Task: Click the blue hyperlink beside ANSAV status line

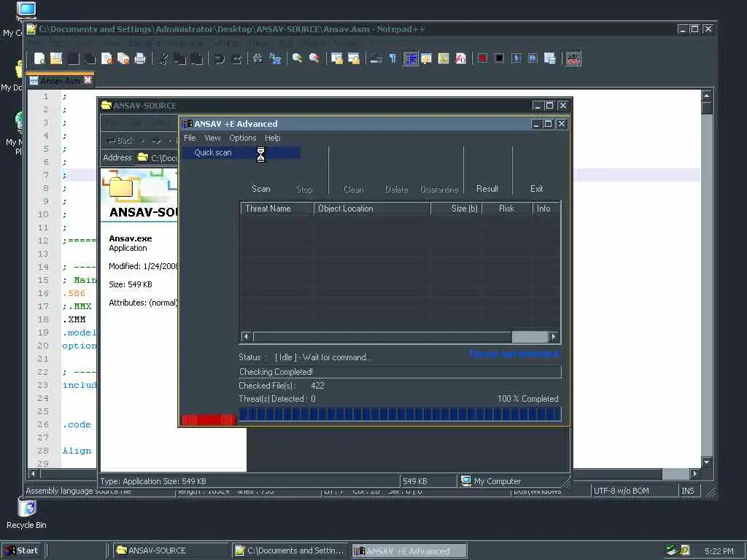Action: pyautogui.click(x=514, y=354)
